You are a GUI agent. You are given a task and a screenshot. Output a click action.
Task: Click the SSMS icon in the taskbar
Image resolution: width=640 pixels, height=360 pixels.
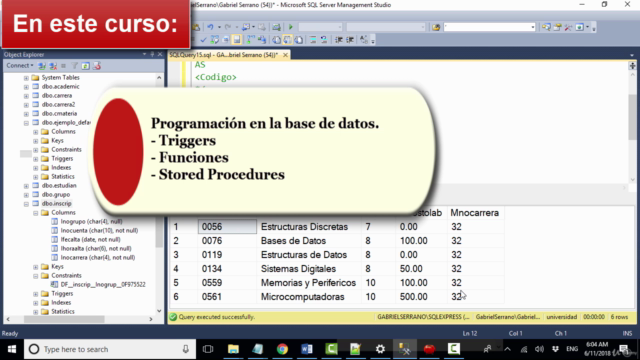(404, 349)
